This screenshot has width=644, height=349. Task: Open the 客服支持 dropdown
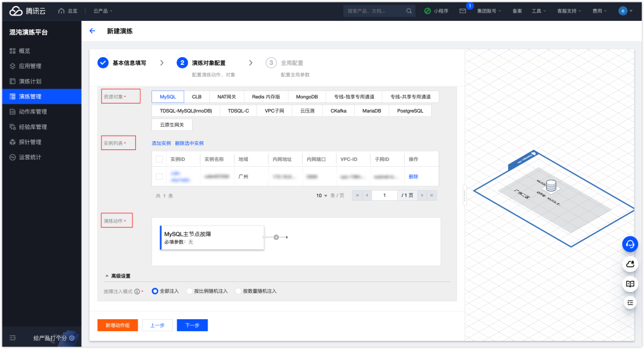[x=569, y=11]
